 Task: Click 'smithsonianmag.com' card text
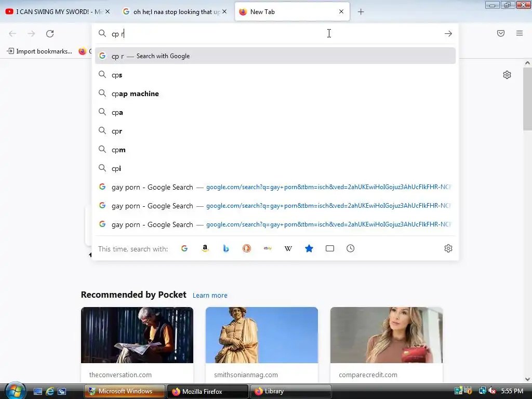[246, 375]
